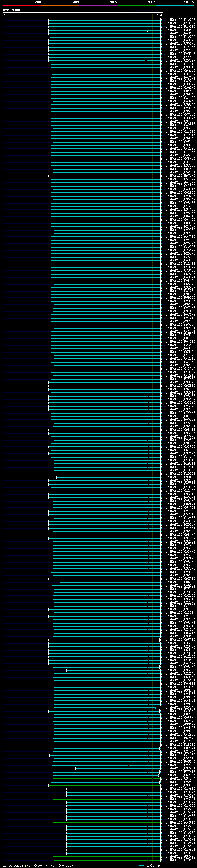Select label UniRef100_Q9ZSK0
Image resolution: width=197 pixels, height=868 pixels.
coord(180,389)
